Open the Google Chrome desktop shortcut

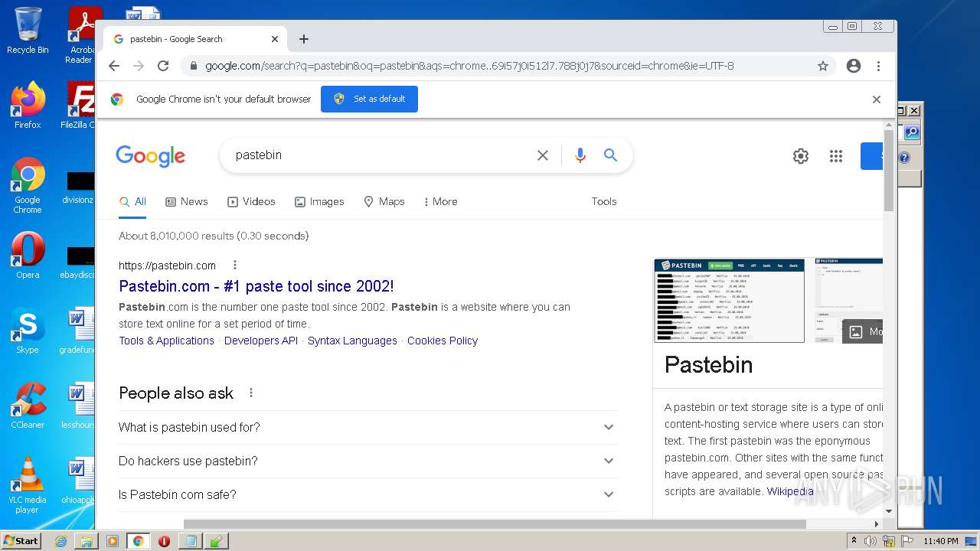click(x=28, y=185)
